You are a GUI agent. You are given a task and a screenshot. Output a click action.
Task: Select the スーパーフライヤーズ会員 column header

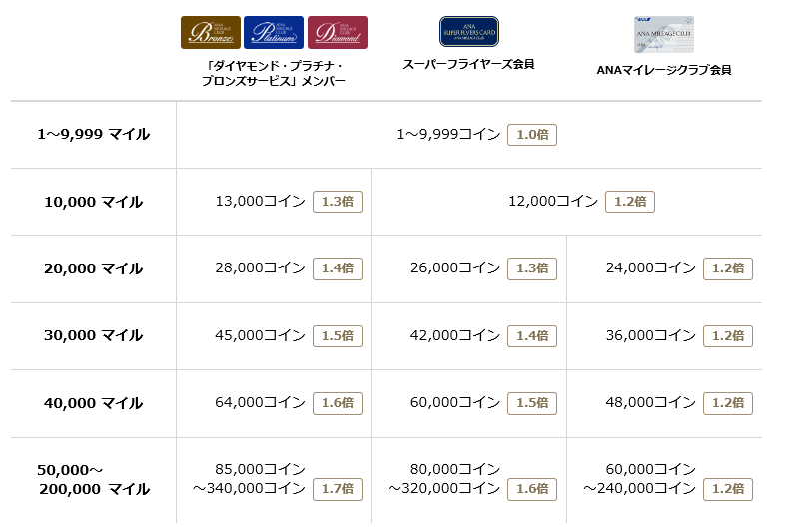(x=468, y=64)
